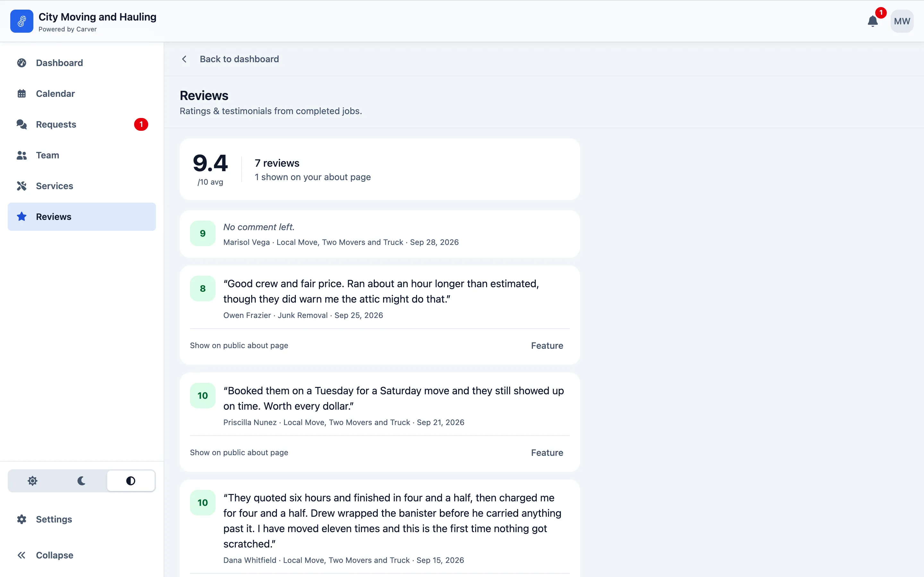Click Back to dashboard link
The image size is (924, 577).
click(x=239, y=59)
